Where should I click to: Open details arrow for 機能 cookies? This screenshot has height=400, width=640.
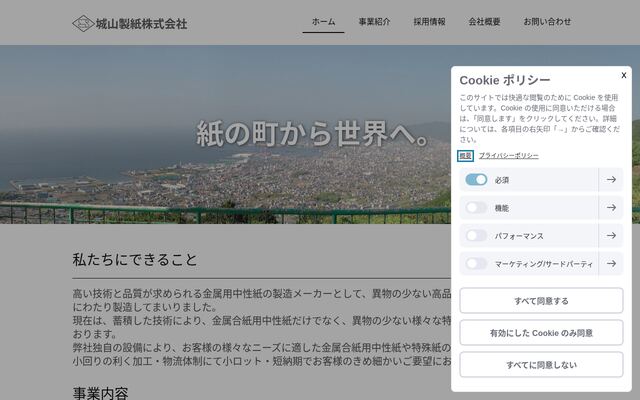pyautogui.click(x=611, y=208)
